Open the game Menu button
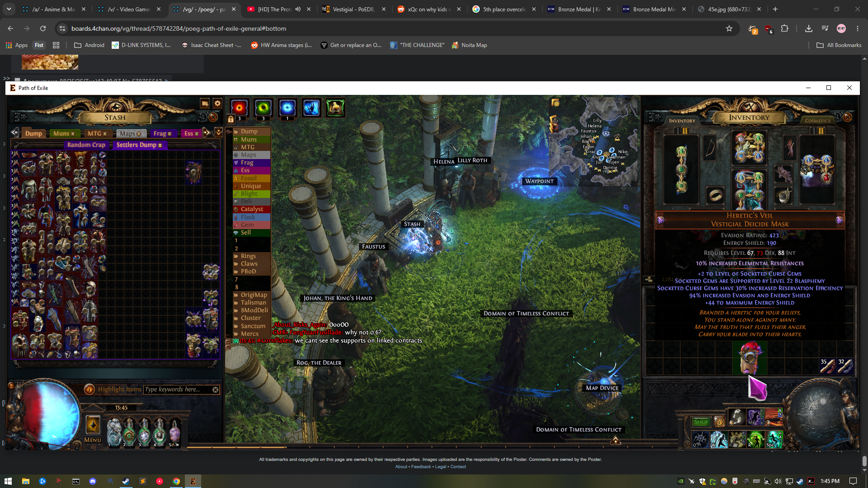Screen dimensions: 868x488 point(93,440)
